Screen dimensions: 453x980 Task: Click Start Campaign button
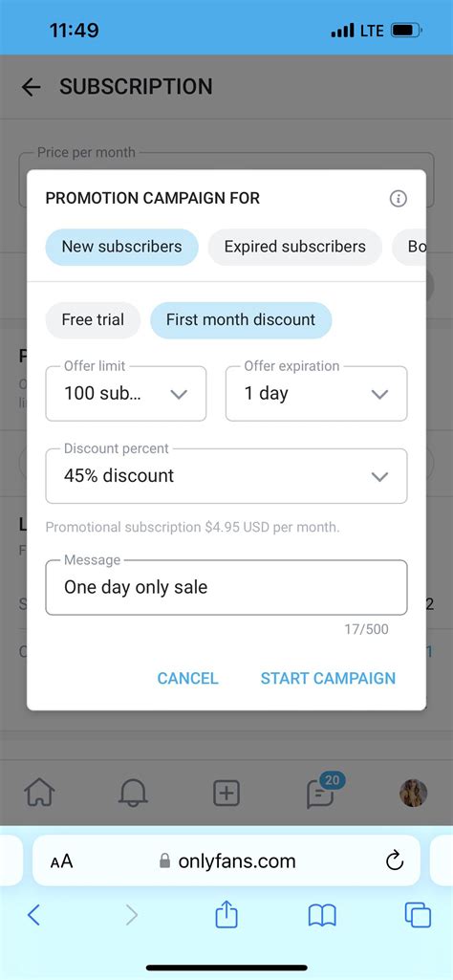(328, 678)
